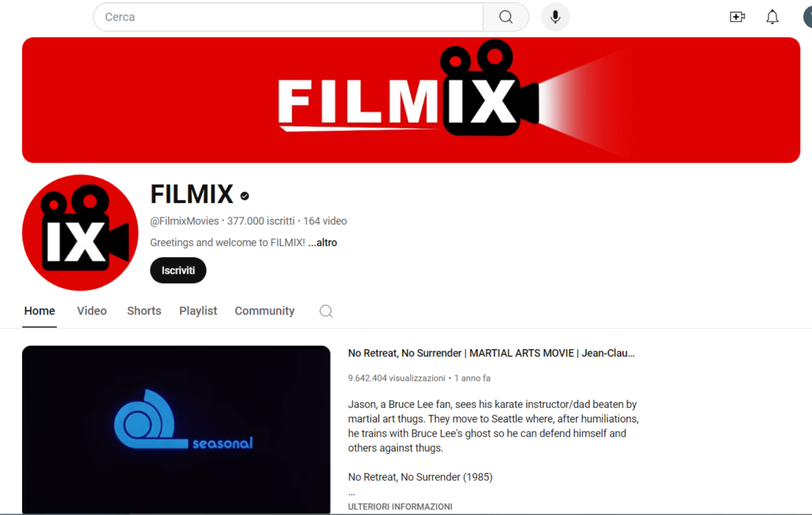
Task: Click the FILMIX channel name heading
Action: pos(192,194)
